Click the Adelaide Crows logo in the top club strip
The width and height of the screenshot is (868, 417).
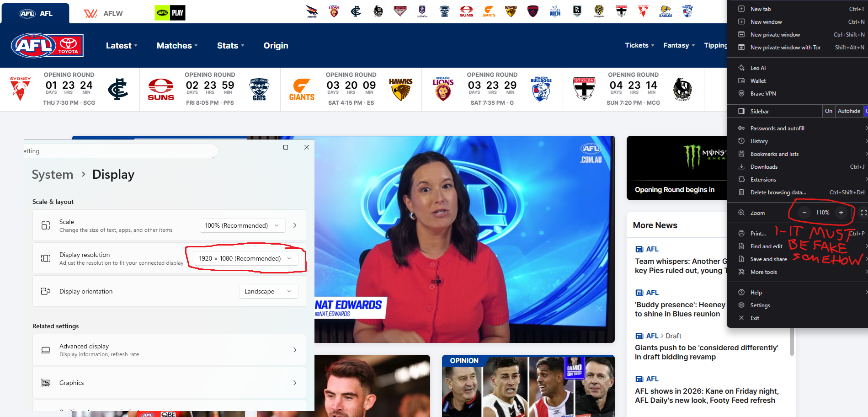(x=312, y=11)
